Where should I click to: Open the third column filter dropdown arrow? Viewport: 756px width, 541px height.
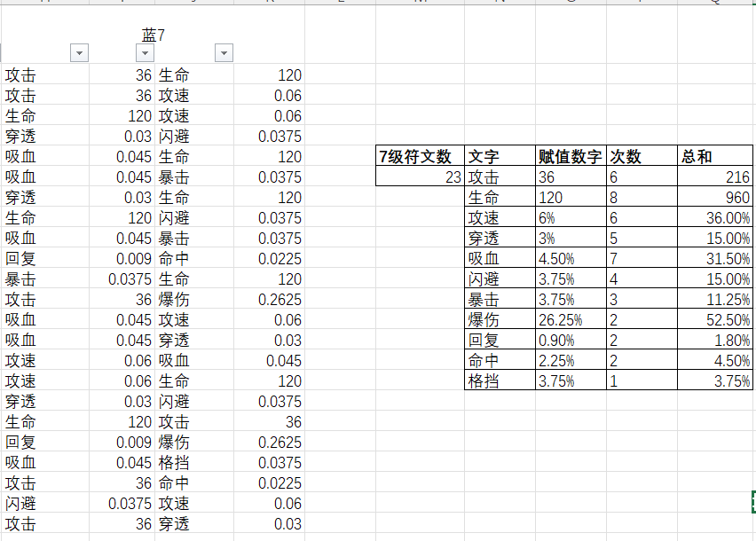tap(224, 53)
